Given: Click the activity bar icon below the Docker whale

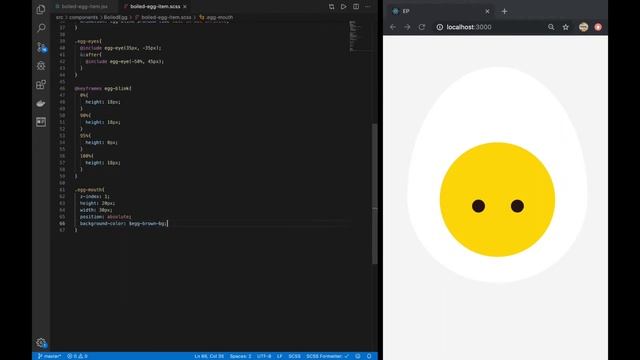Looking at the screenshot, I should point(41,122).
